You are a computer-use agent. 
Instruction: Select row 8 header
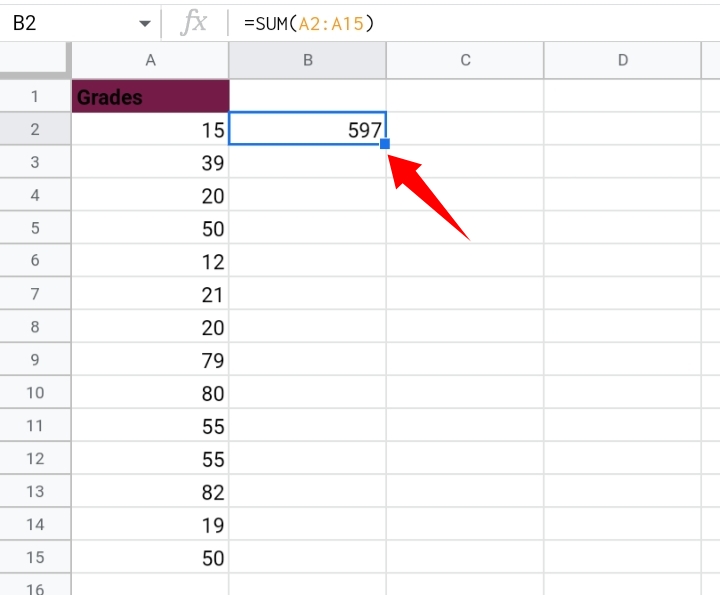click(35, 326)
